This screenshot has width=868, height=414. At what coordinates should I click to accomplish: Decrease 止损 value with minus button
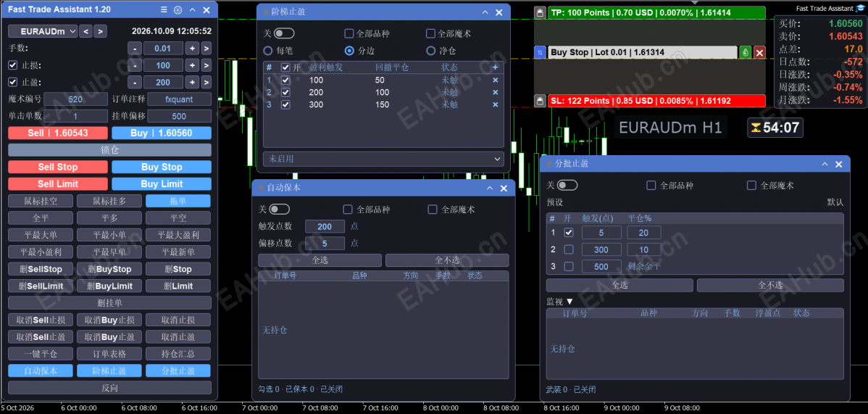tap(135, 65)
